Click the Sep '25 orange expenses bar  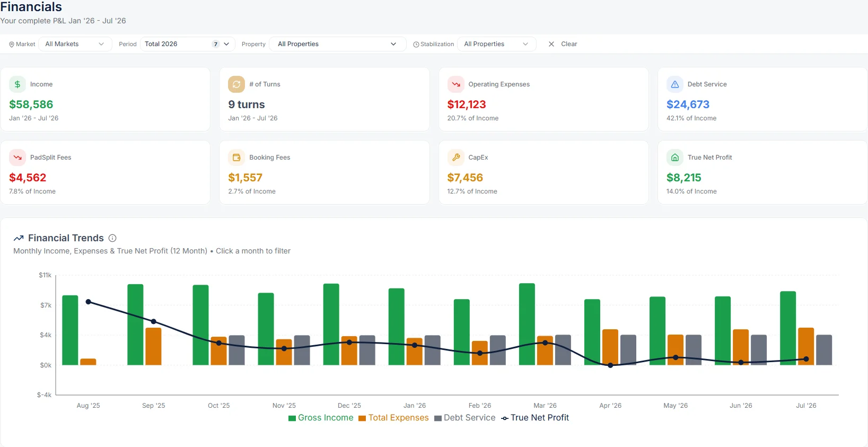153,346
